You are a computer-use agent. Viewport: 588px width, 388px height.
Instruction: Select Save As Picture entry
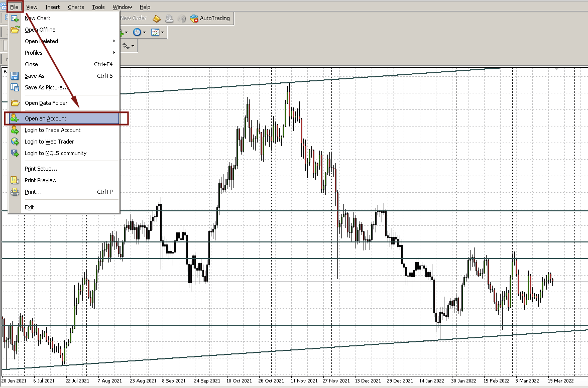click(x=64, y=87)
